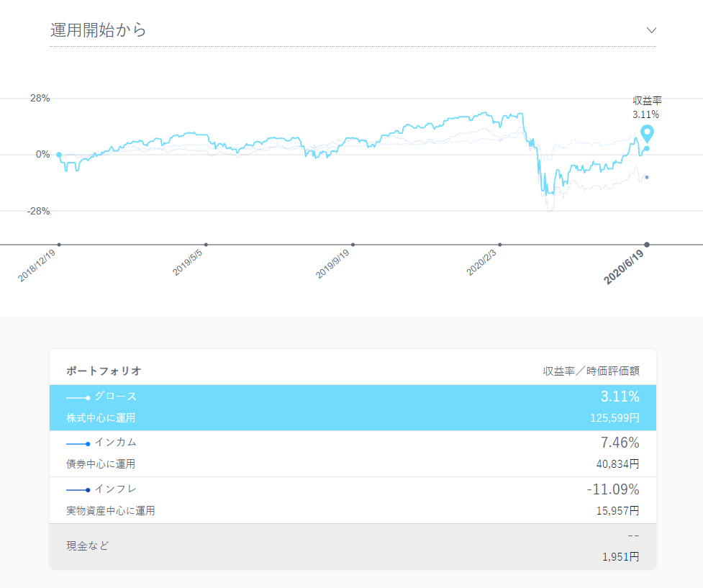Click the 現金など row

click(x=353, y=546)
